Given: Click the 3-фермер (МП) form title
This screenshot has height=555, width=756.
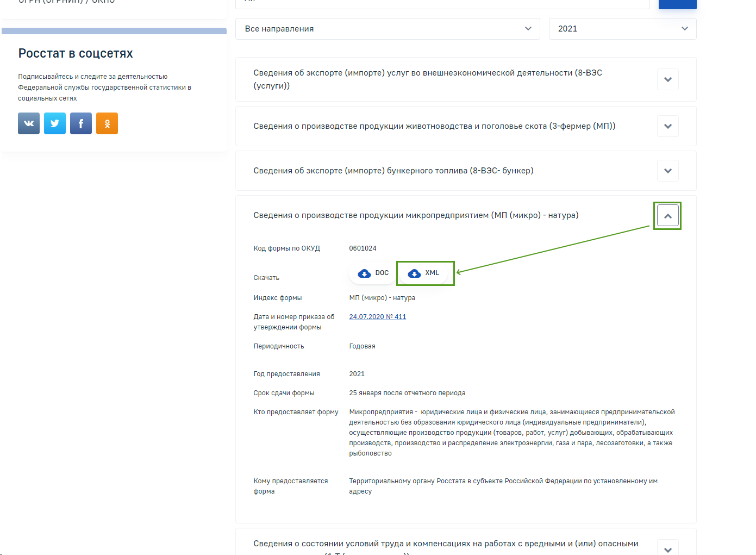Looking at the screenshot, I should click(x=434, y=126).
